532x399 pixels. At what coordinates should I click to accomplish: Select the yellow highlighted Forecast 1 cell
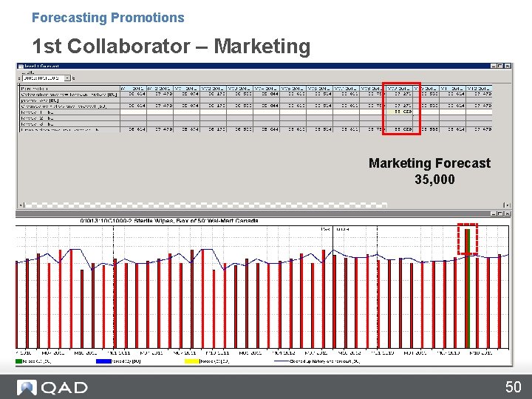click(x=400, y=112)
